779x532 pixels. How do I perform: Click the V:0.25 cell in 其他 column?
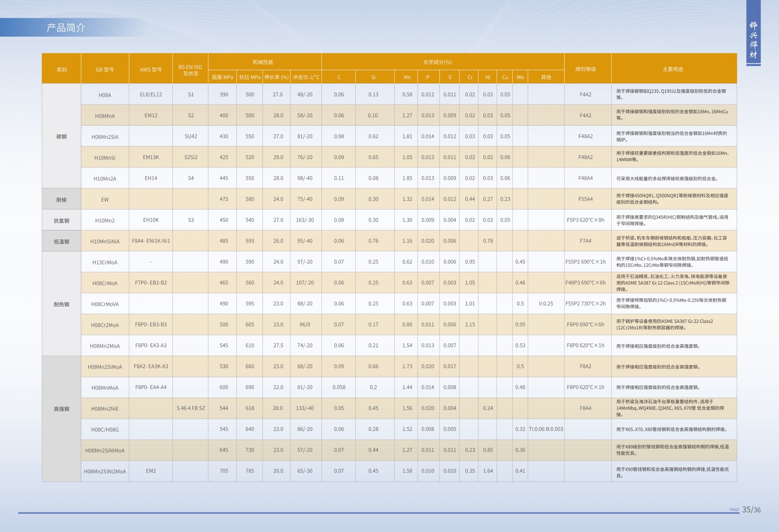tap(546, 304)
